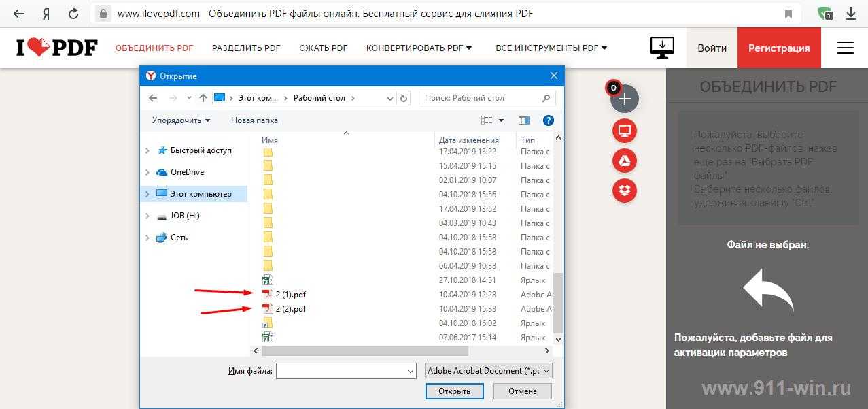Click the Поиск: Рабочий стол search box
The image size is (868, 409).
click(x=487, y=98)
